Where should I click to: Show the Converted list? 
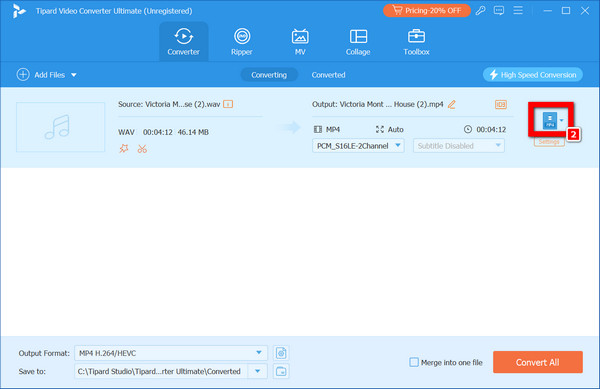click(328, 75)
